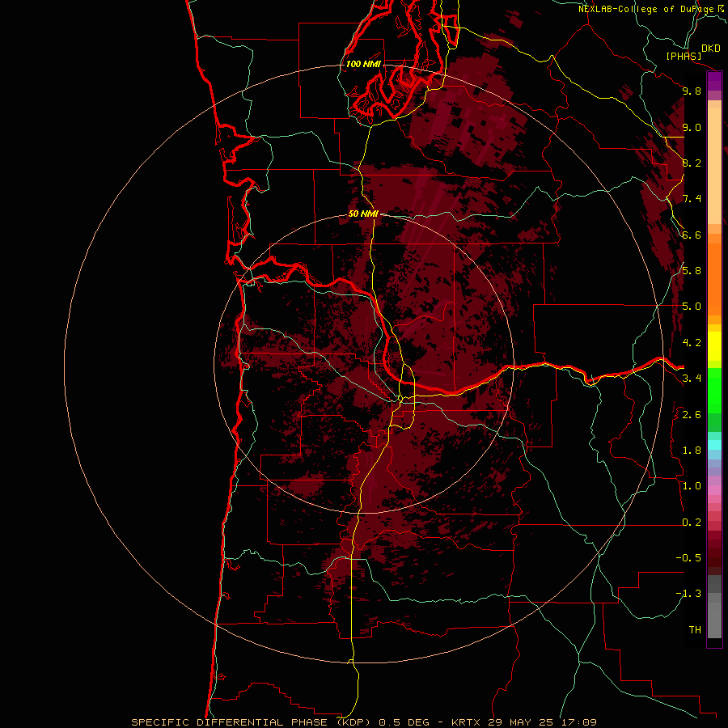Select the -1.3 legend value
This screenshot has width=728, height=728.
click(689, 594)
